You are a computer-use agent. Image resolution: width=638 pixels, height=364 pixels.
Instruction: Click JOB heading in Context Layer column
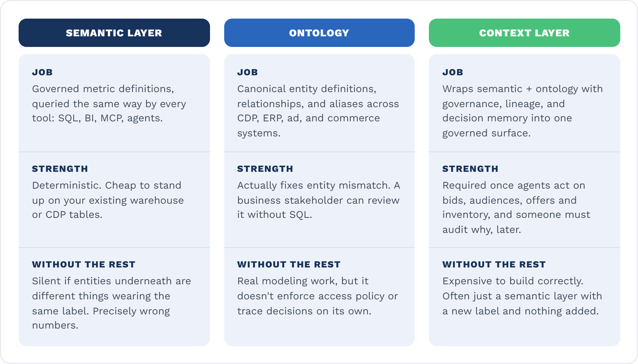pyautogui.click(x=453, y=72)
